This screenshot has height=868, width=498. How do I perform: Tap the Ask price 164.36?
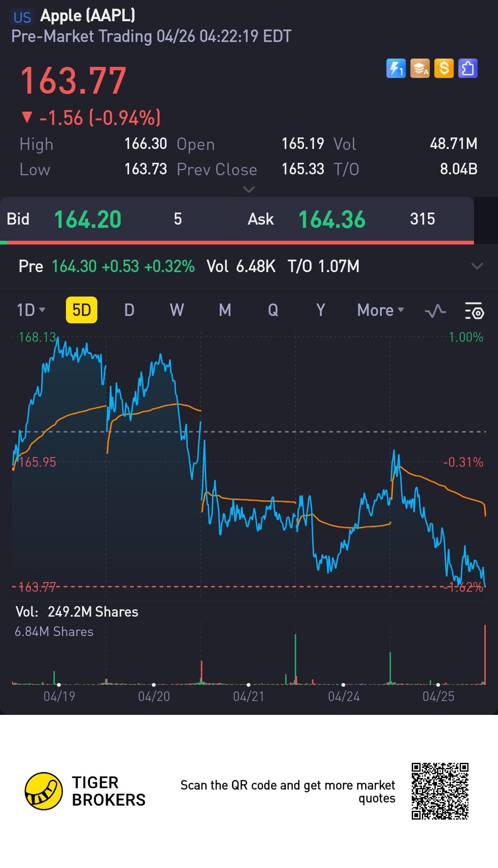point(332,220)
